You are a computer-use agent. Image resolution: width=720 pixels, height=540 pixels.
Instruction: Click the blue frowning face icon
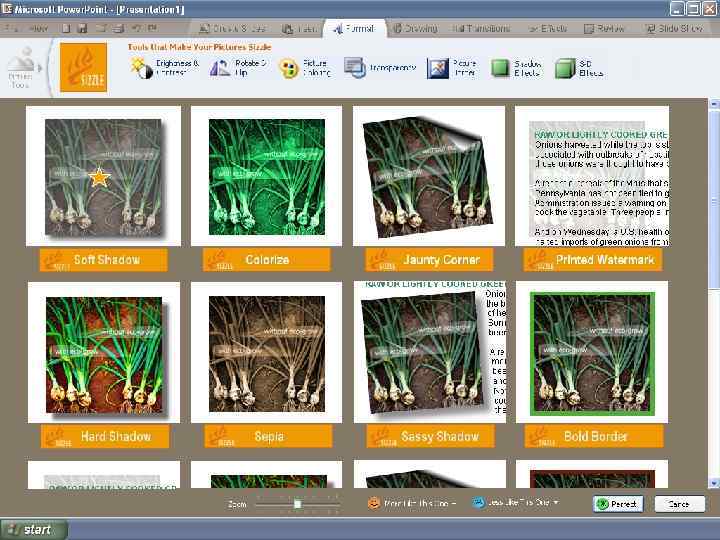click(478, 503)
